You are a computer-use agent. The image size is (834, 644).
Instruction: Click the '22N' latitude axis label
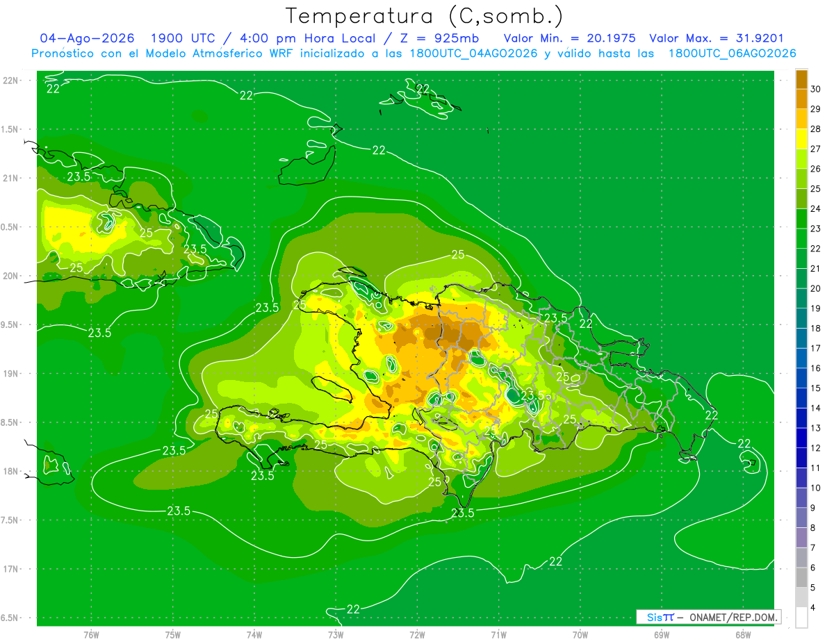pos(12,81)
